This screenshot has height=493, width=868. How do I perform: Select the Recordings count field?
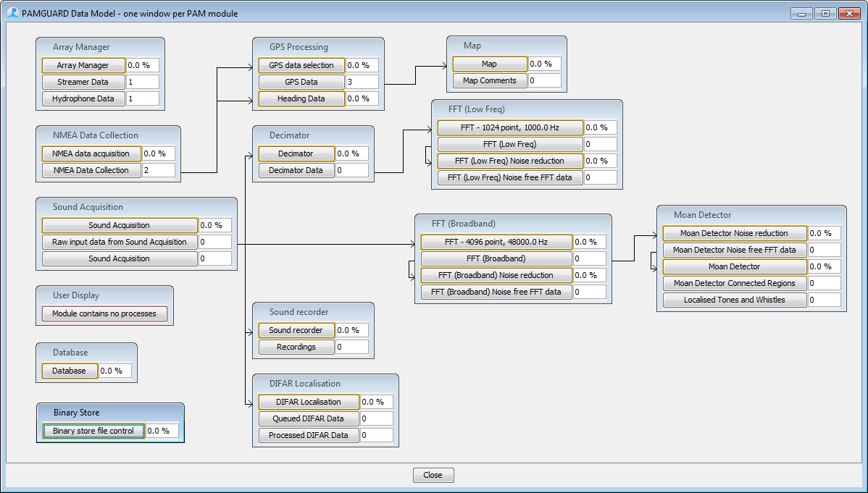tap(352, 347)
